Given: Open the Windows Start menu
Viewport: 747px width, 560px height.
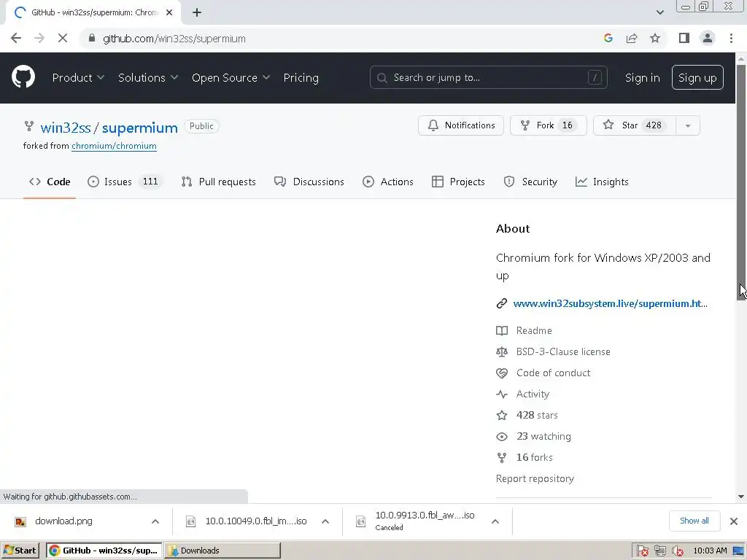Looking at the screenshot, I should (x=20, y=551).
